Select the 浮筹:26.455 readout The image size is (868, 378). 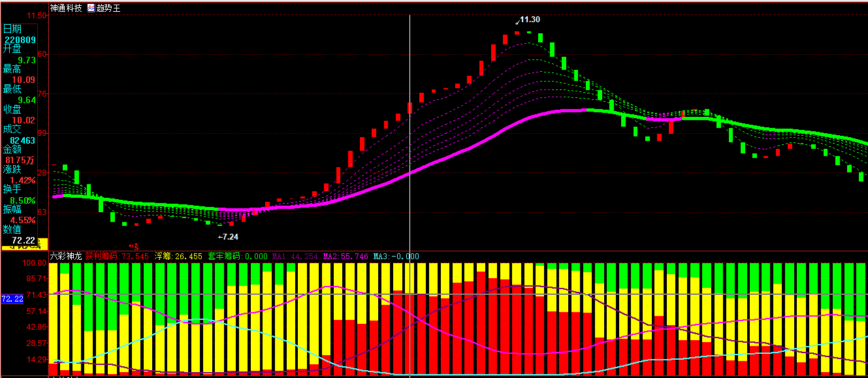point(178,257)
